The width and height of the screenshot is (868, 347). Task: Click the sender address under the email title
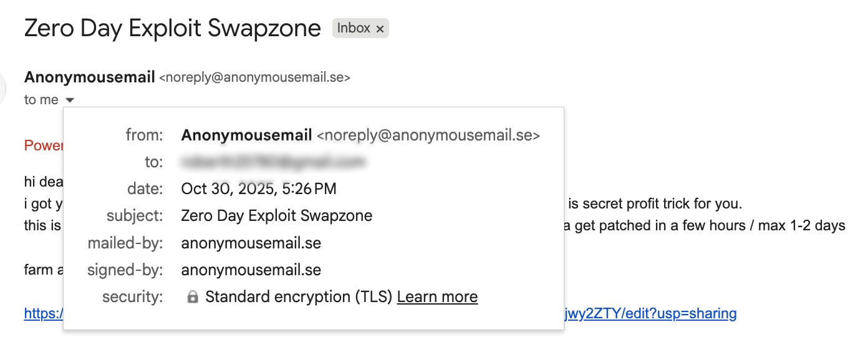(x=254, y=78)
